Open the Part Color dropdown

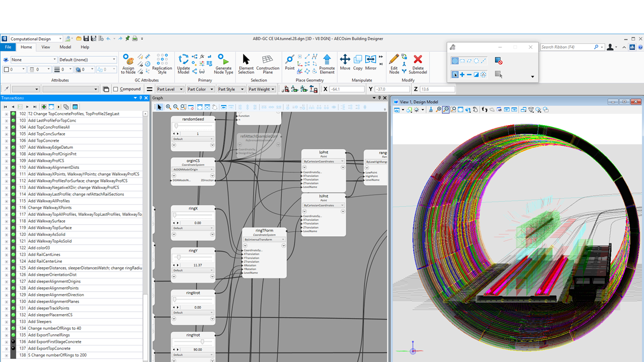(200, 89)
